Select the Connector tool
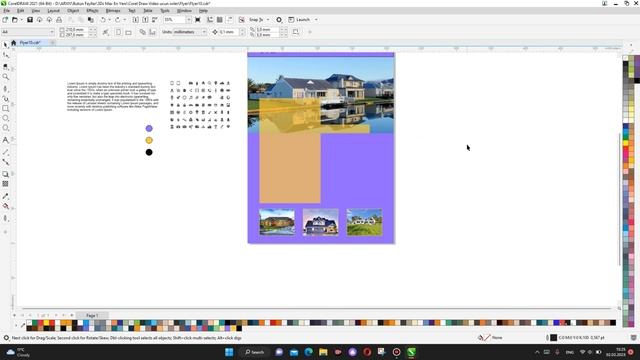Viewport: 640px width, 360px height. tap(5, 162)
